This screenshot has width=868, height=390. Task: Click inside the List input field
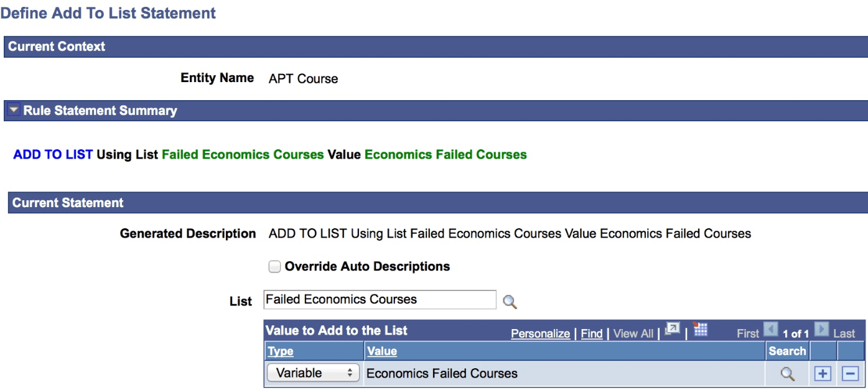point(373,300)
